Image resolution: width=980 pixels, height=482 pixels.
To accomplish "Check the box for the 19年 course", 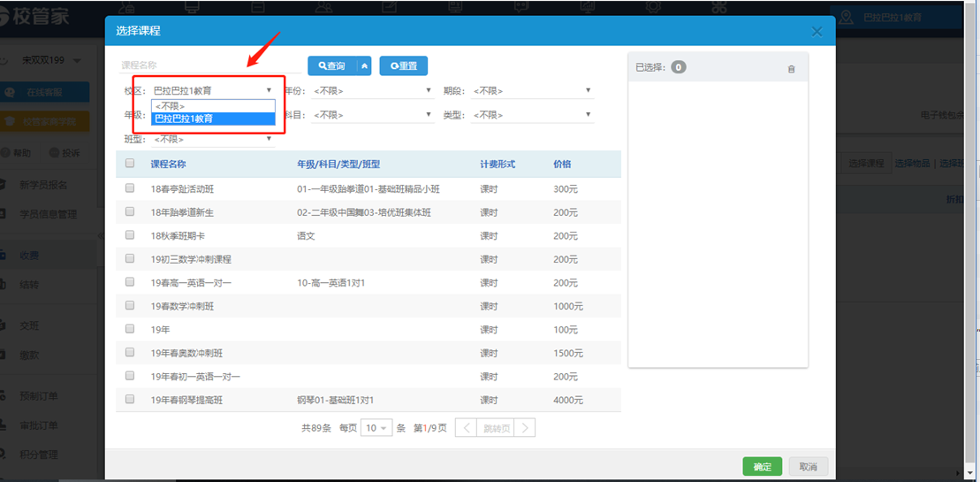I will (x=130, y=328).
